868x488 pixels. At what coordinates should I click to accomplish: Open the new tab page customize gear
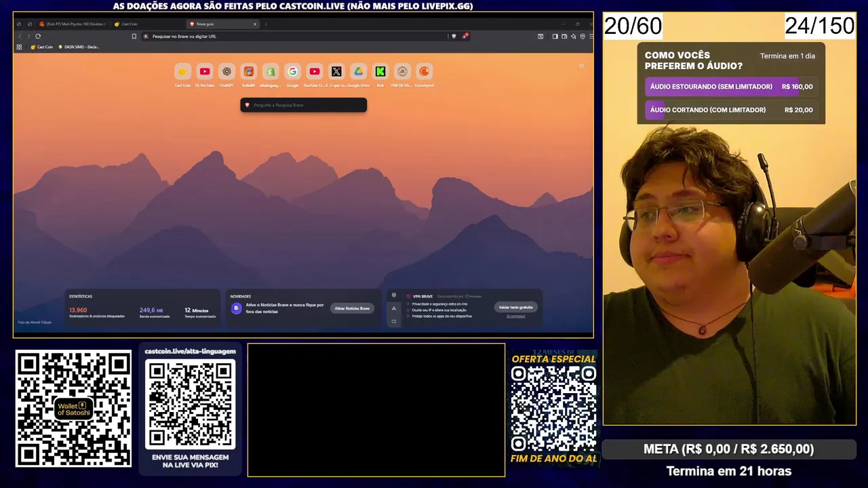pos(581,66)
